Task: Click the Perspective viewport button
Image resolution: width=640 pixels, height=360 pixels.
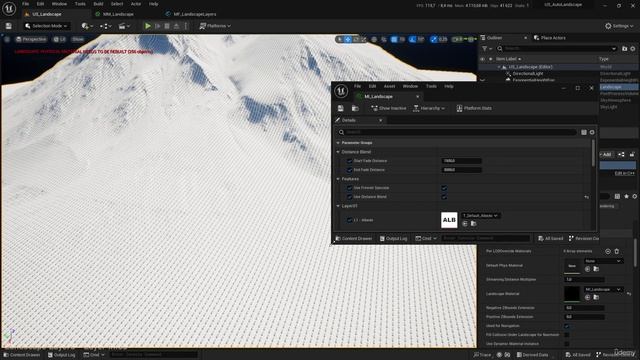Action: tap(31, 39)
